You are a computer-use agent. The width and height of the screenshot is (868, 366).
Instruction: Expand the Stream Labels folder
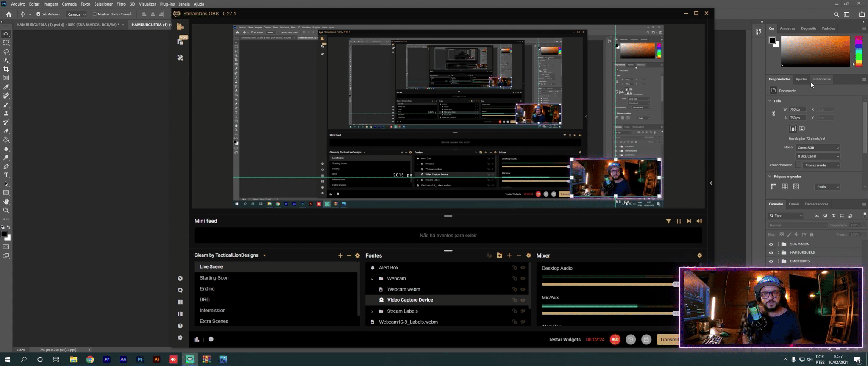(372, 311)
